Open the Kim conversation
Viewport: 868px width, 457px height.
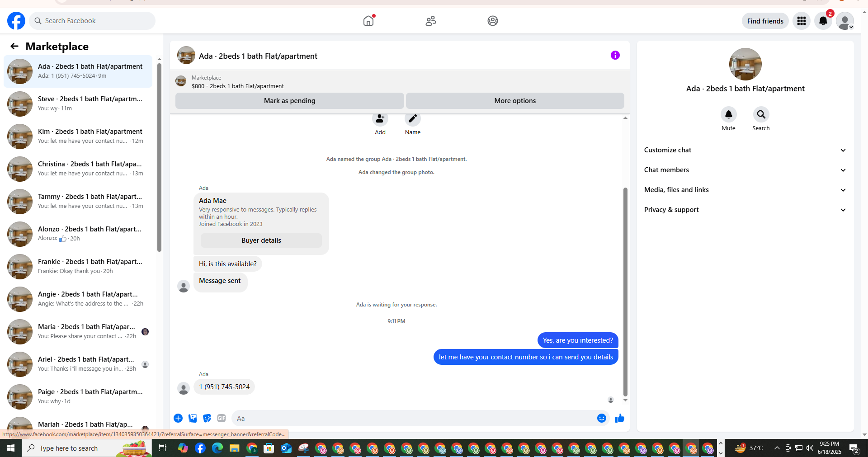point(78,137)
